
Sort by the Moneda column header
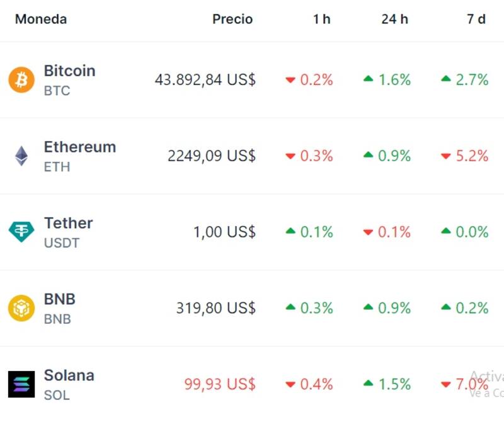pos(41,19)
